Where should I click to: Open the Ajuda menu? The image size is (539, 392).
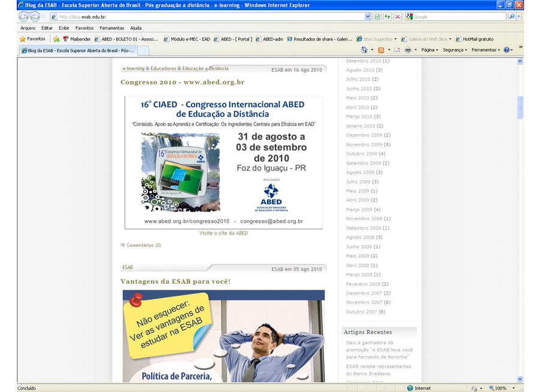136,28
